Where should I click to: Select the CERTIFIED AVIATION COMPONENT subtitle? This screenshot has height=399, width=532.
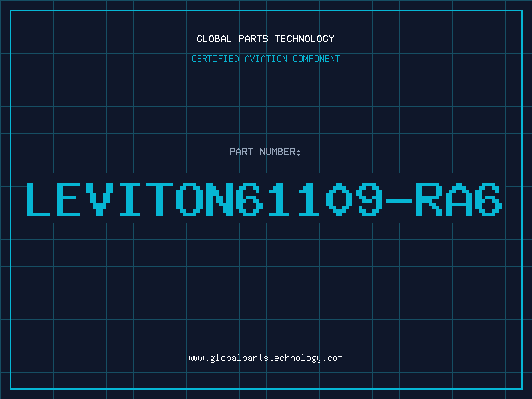click(x=265, y=59)
